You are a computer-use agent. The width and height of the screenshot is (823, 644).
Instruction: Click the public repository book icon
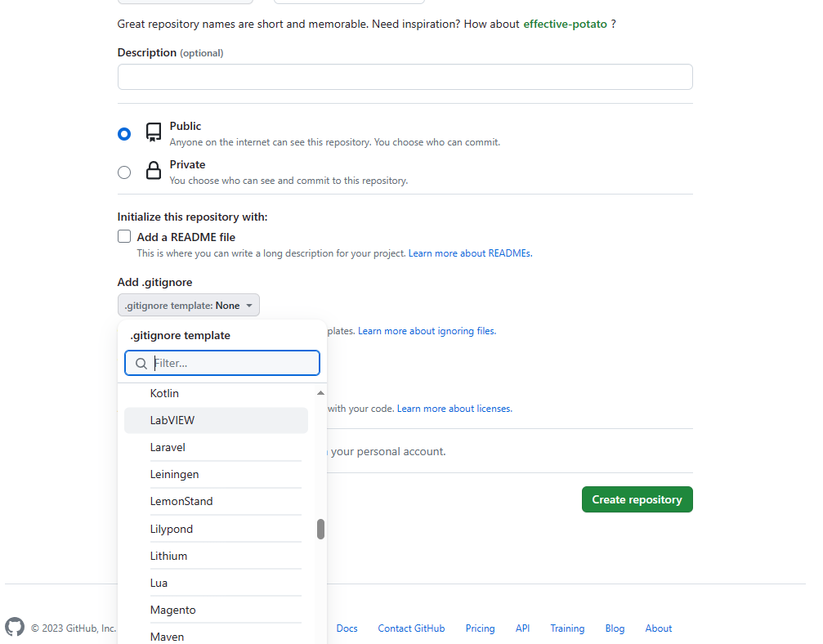tap(154, 132)
